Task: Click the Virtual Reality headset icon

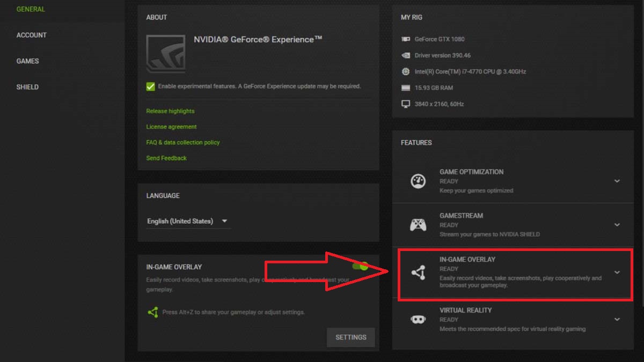Action: coord(419,320)
